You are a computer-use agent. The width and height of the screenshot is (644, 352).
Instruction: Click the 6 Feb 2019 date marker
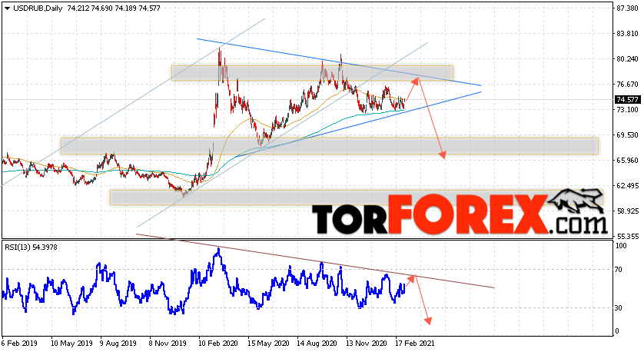[20, 343]
